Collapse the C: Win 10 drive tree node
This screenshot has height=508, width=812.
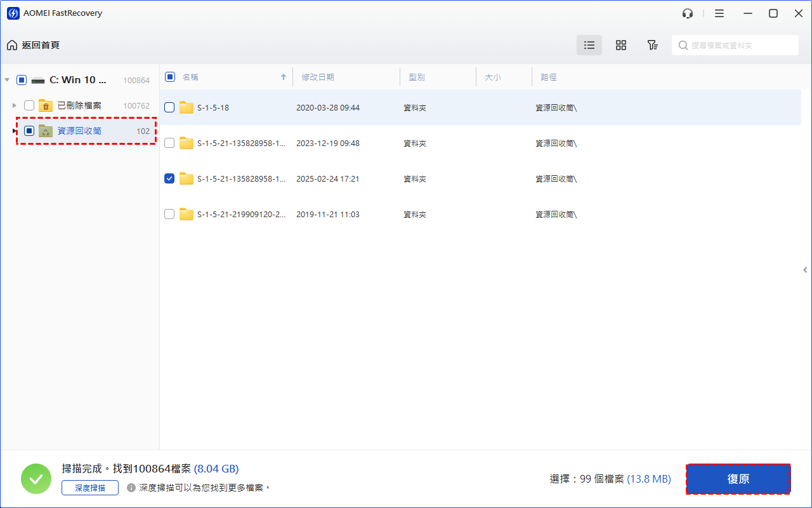7,80
